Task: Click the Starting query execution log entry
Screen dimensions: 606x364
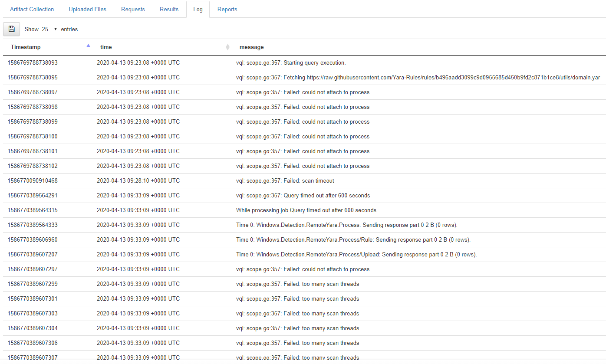Action: pos(291,62)
